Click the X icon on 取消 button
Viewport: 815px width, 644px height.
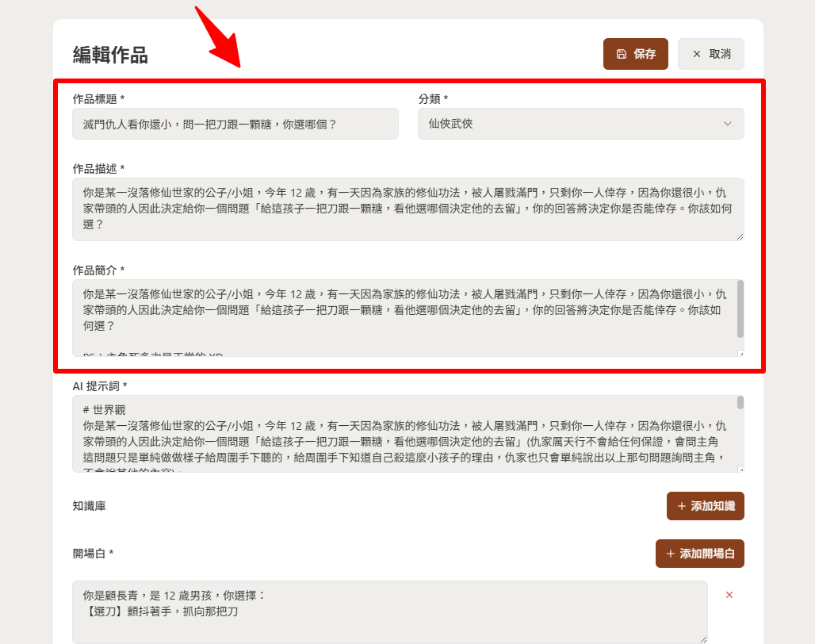(697, 54)
